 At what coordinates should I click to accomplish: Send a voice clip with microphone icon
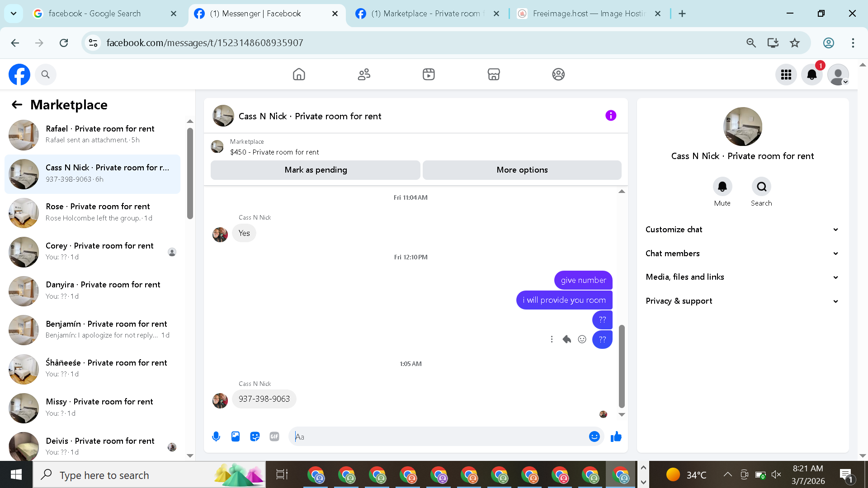(x=216, y=436)
